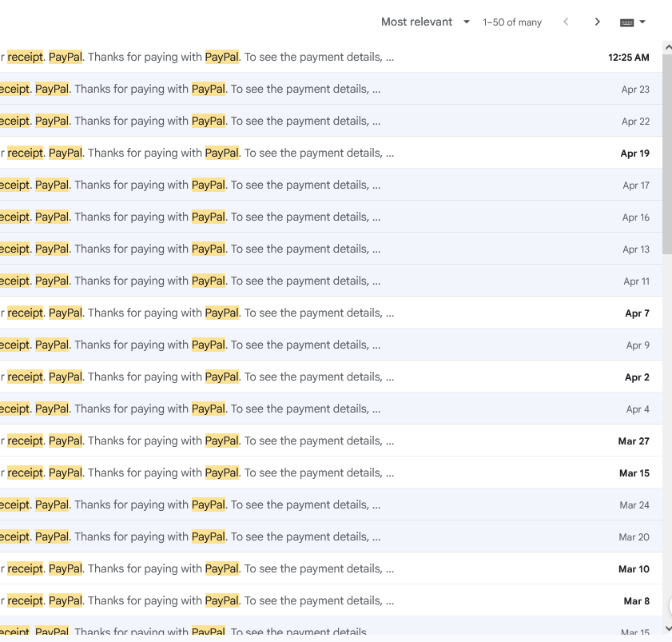This screenshot has width=672, height=642.
Task: Open the PayPal receipt dated Mar 10
Action: point(331,568)
